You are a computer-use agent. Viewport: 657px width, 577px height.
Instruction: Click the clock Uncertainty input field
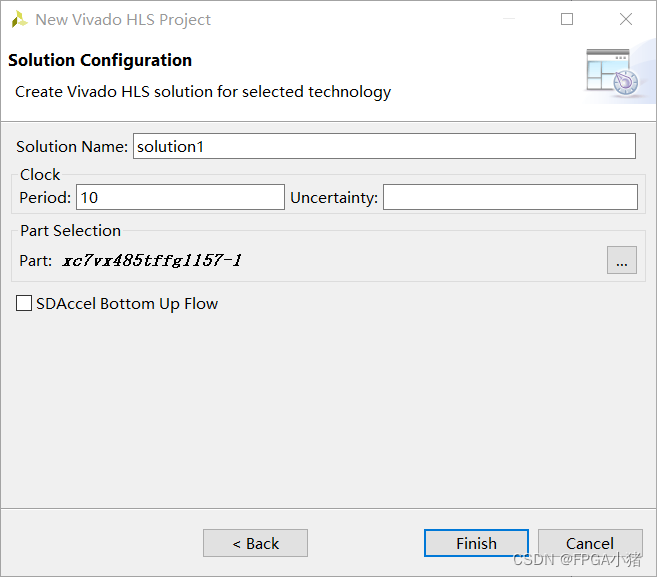pyautogui.click(x=510, y=197)
